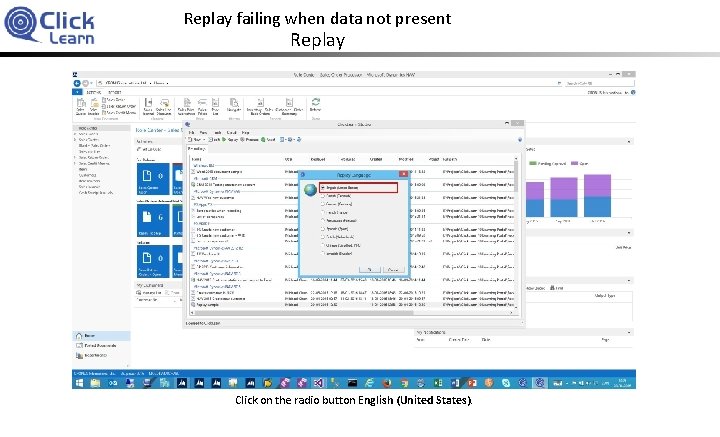
Task: Open Cash Receipt Journals in navigation pane
Action: (96, 193)
